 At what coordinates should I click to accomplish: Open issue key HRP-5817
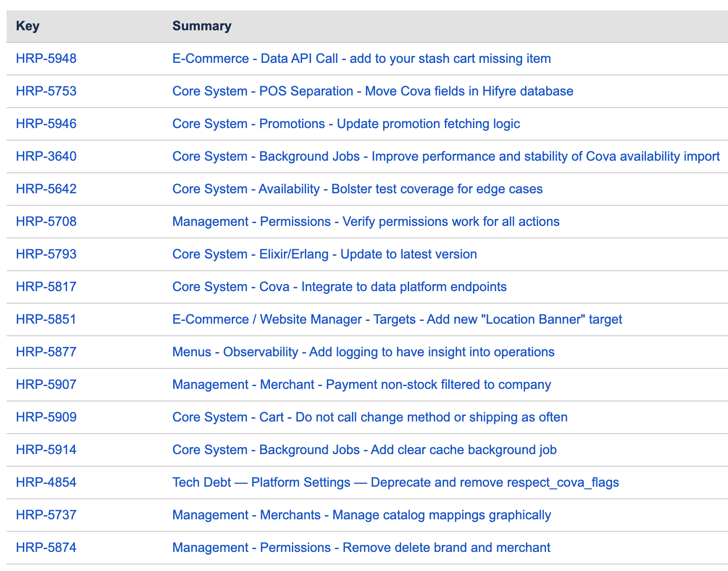[x=46, y=287]
